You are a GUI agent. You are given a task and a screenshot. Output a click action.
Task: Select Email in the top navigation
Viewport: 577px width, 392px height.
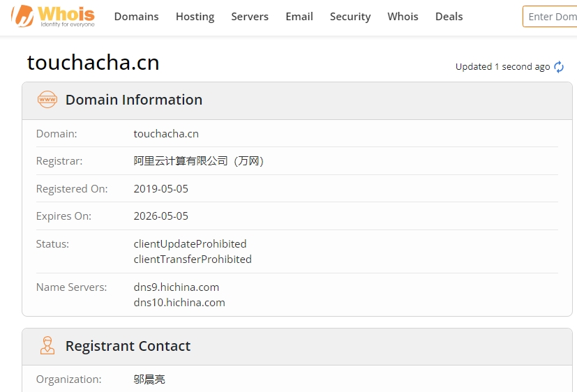299,17
